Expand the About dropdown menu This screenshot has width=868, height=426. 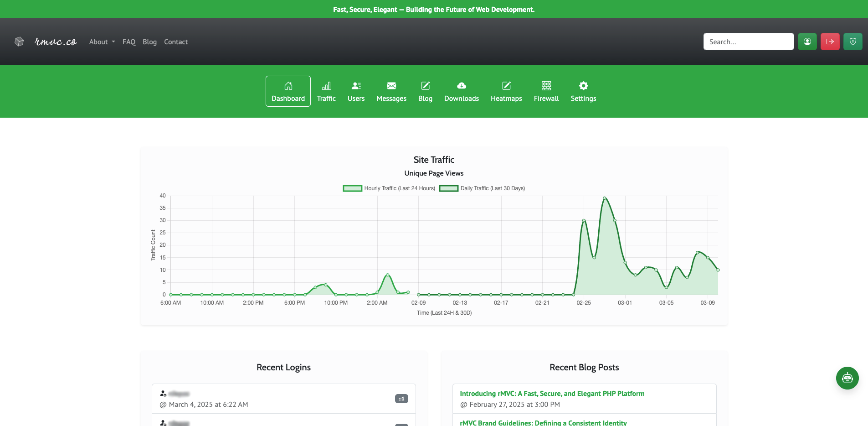coord(102,42)
